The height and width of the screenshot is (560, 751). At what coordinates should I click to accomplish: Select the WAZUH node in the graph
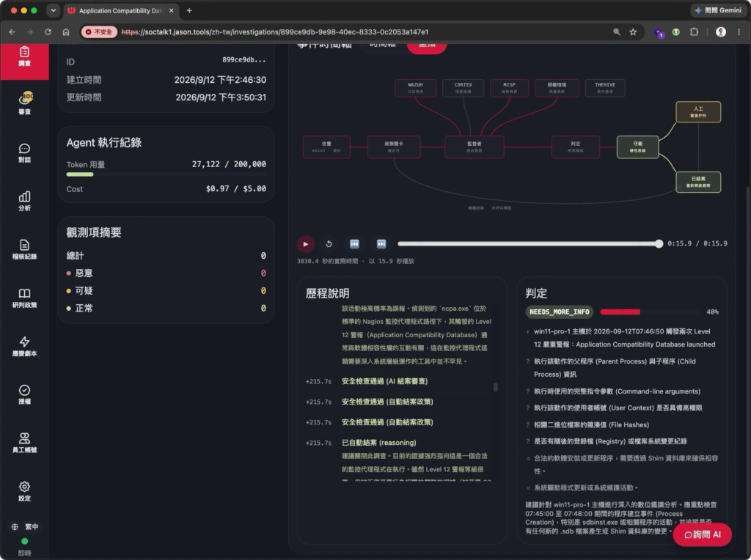pyautogui.click(x=415, y=87)
